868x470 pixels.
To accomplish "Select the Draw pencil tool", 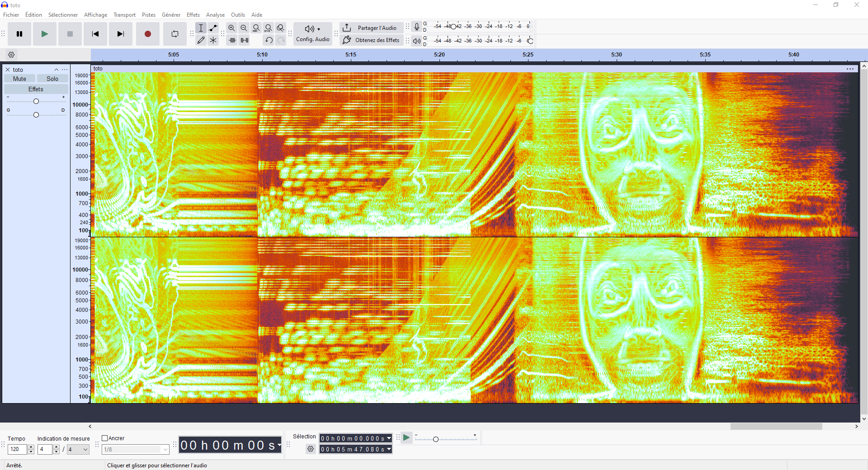I will click(201, 40).
